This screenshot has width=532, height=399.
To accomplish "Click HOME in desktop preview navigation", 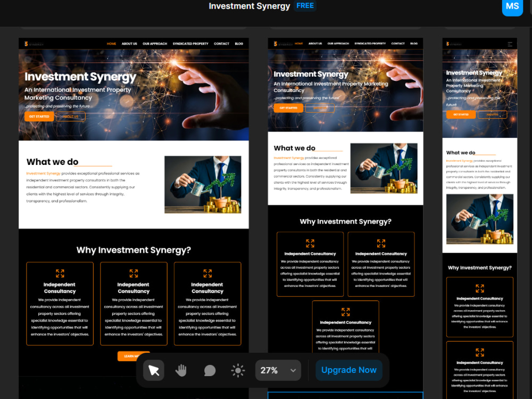I will (x=111, y=44).
